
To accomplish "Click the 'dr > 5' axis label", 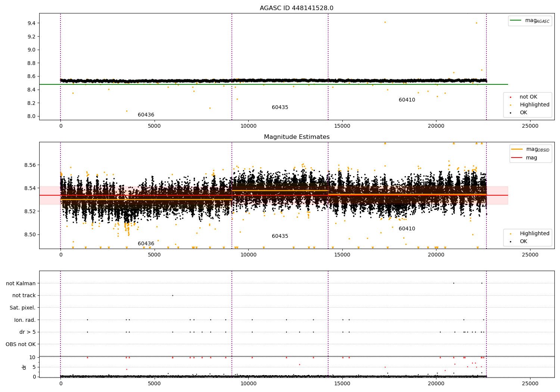I will (x=28, y=332).
